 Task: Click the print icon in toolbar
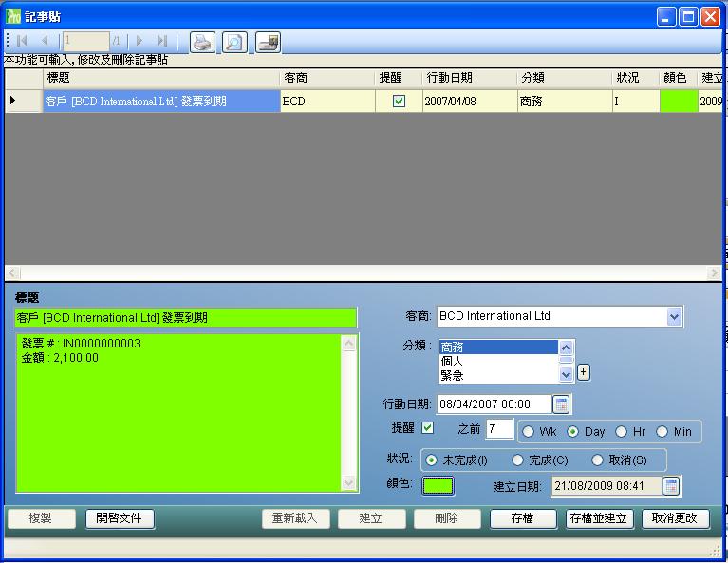(x=202, y=41)
